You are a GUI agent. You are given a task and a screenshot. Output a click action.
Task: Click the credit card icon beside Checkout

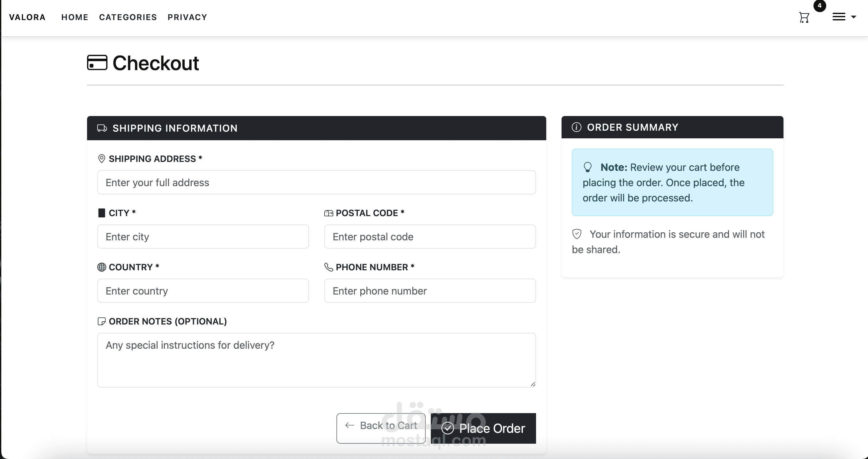coord(97,63)
